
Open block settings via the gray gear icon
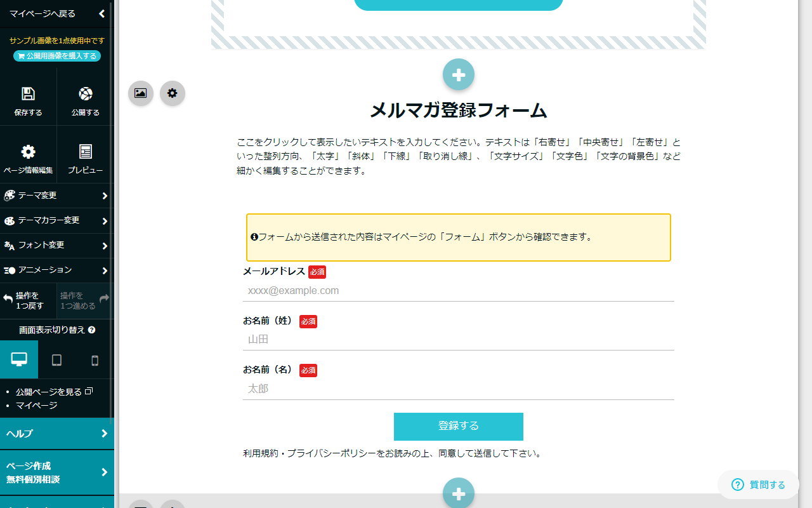[x=172, y=93]
